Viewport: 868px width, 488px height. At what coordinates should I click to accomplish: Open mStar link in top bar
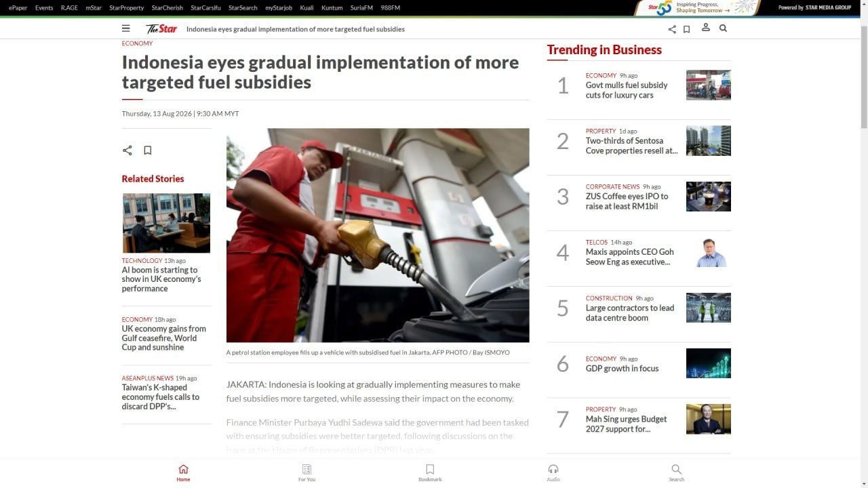pyautogui.click(x=94, y=8)
